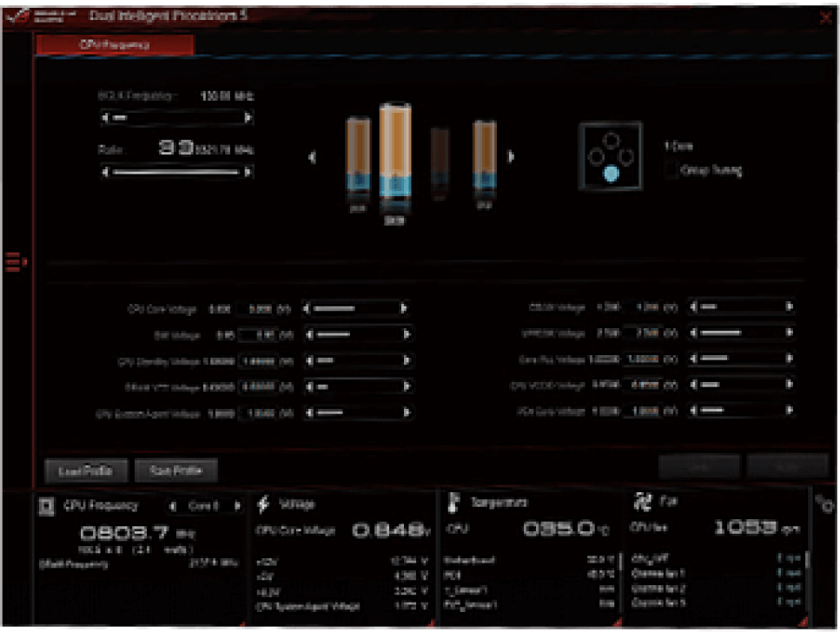Open the left sidebar menu icon

click(x=16, y=262)
